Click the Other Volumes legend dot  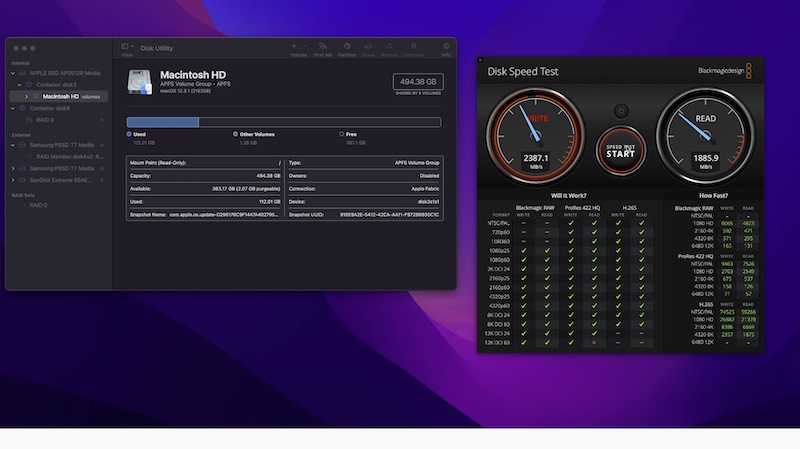point(235,134)
